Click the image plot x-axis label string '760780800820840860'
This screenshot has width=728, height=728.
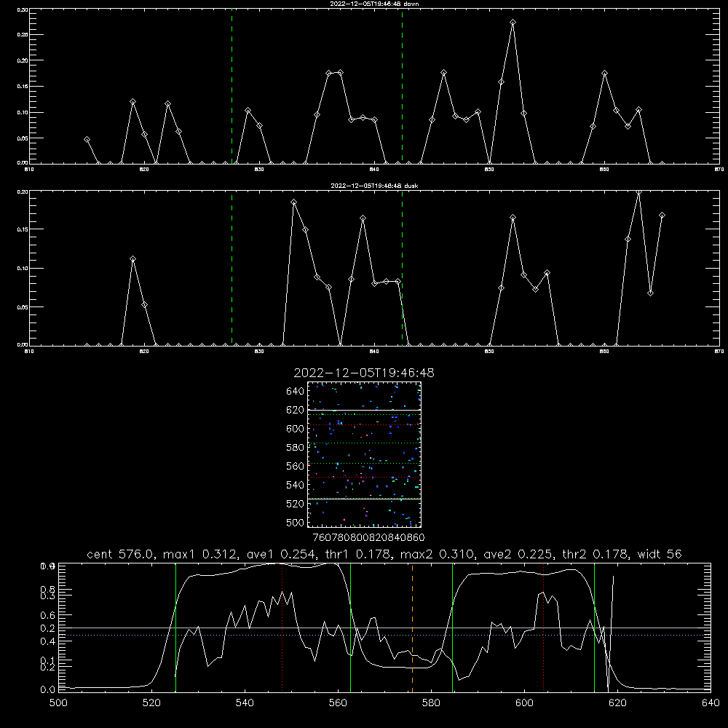(x=369, y=537)
